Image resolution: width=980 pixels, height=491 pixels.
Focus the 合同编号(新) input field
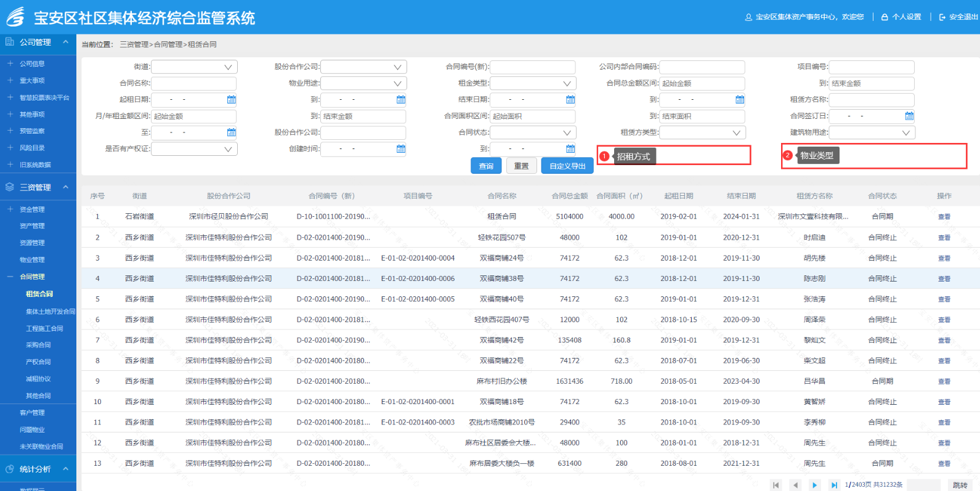tap(533, 67)
